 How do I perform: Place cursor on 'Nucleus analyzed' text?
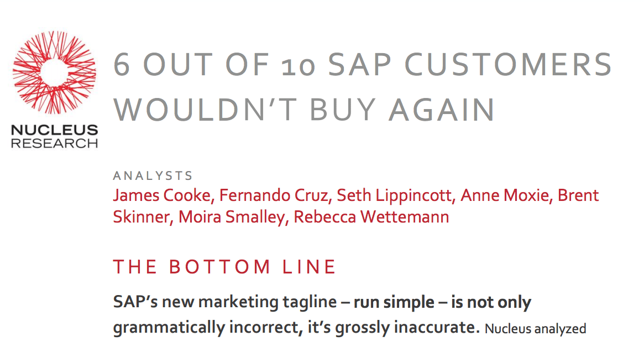[536, 329]
